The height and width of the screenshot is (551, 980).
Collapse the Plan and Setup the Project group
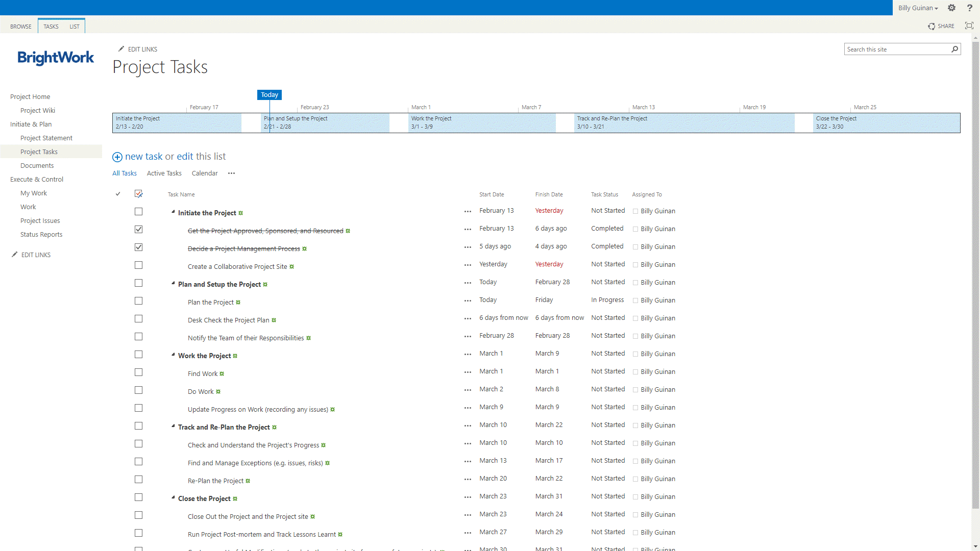click(173, 283)
